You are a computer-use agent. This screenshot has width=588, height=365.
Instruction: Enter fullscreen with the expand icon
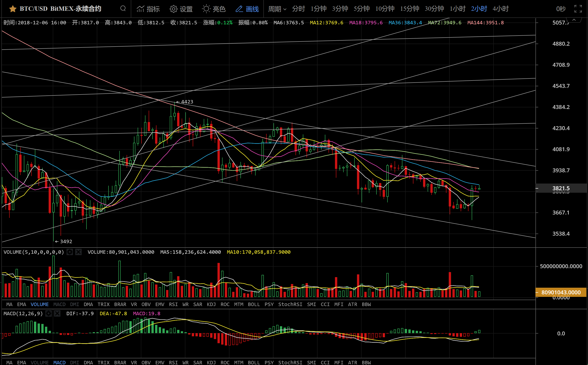pos(578,9)
